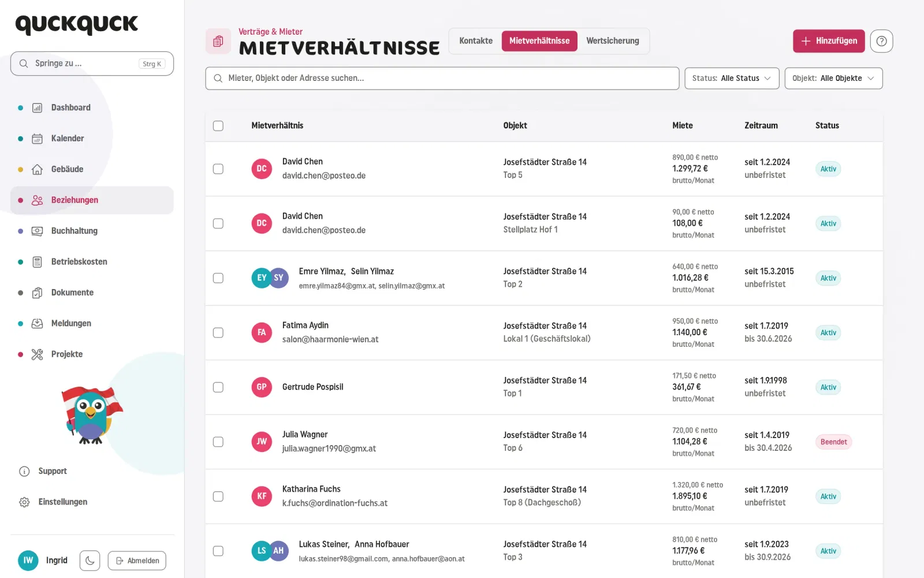Viewport: 924px width, 578px height.
Task: Open the Springe zu quick jump field
Action: click(92, 64)
